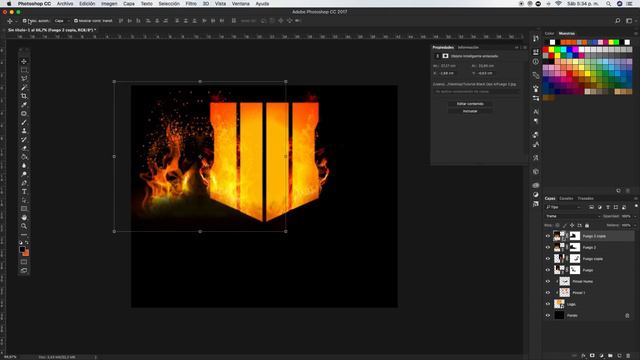Viewport: 640px width, 360px height.
Task: Toggle the Selec. autom. checkbox
Action: point(24,21)
